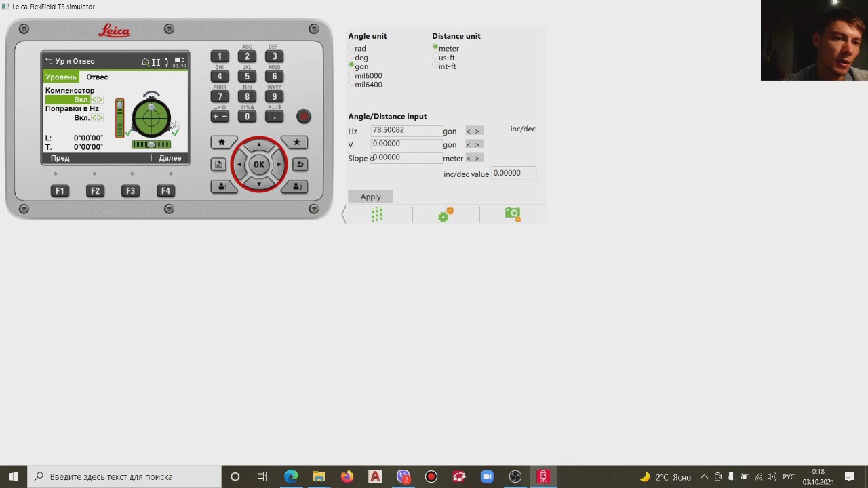Collapse the side panel with left chevron
The height and width of the screenshot is (488, 868).
coord(344,214)
